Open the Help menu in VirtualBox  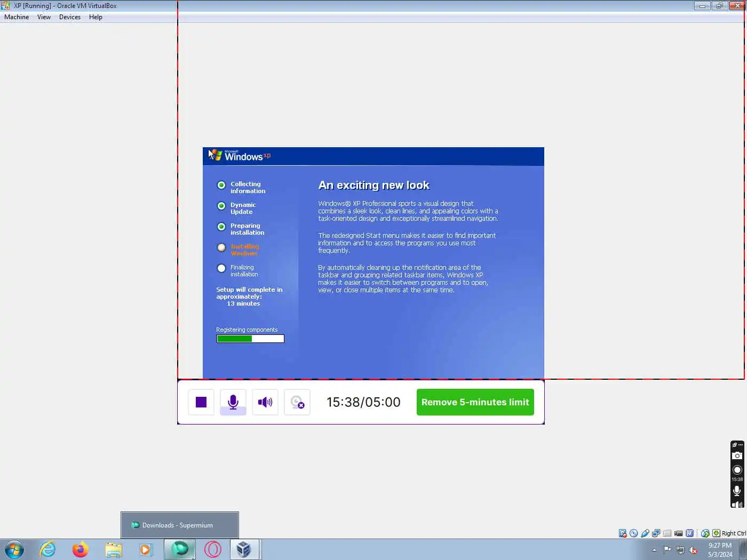pos(96,17)
